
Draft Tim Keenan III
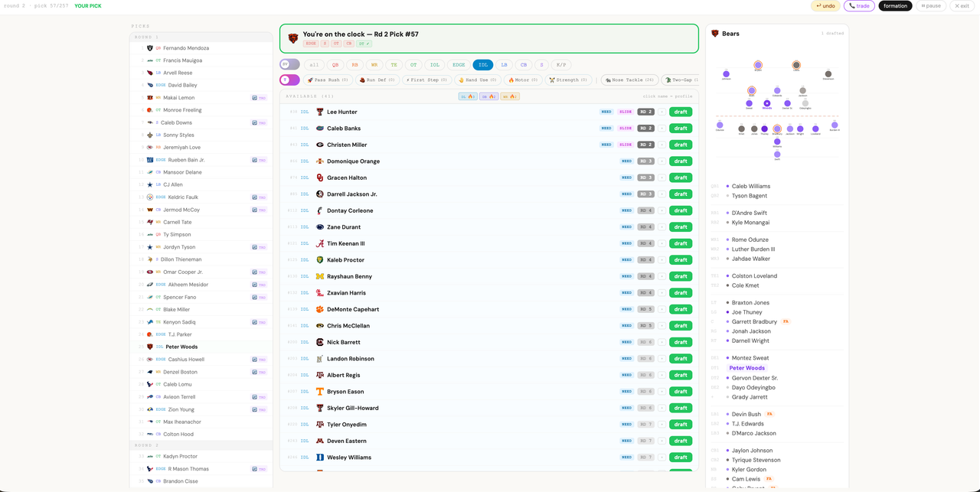[681, 243]
